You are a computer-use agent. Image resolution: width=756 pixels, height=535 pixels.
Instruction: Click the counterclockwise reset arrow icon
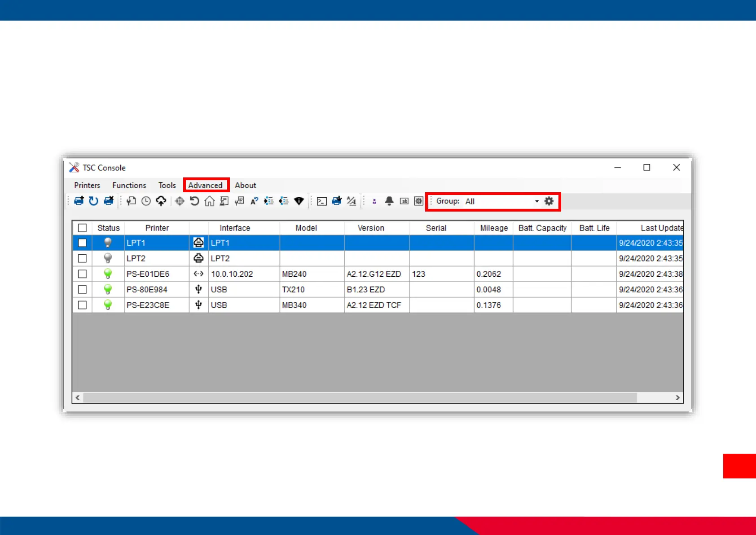[194, 201]
